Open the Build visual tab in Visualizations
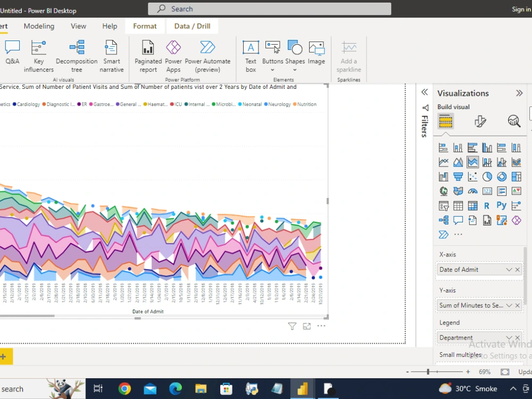Viewport: 532px width, 399px height. (445, 121)
